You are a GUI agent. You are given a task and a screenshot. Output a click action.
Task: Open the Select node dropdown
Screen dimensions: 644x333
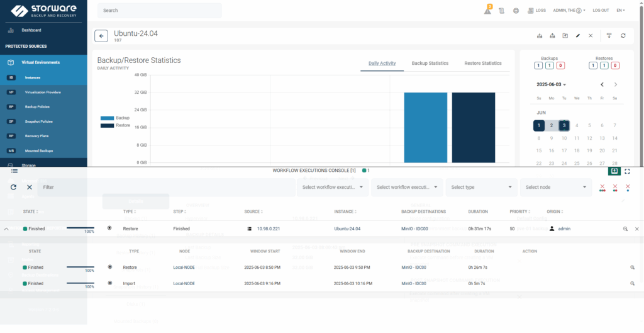(555, 187)
